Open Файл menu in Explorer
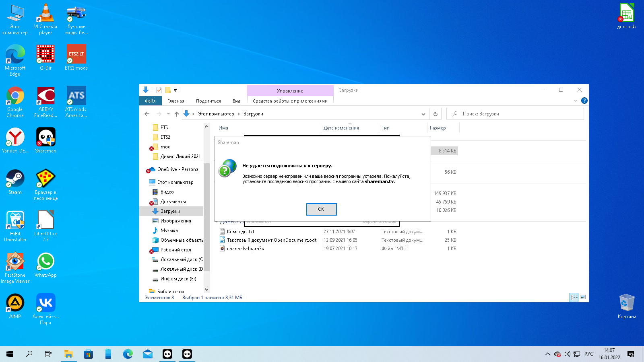The height and width of the screenshot is (362, 644). 151,101
